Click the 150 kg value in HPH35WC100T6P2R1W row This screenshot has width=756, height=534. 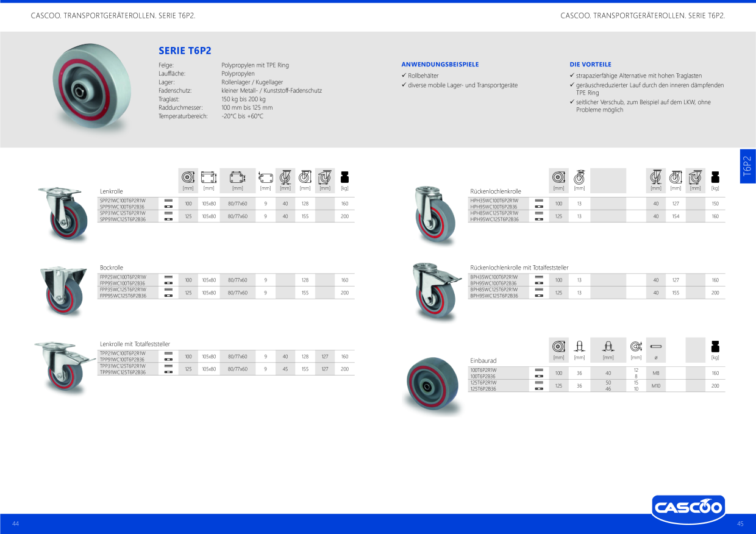pos(715,204)
